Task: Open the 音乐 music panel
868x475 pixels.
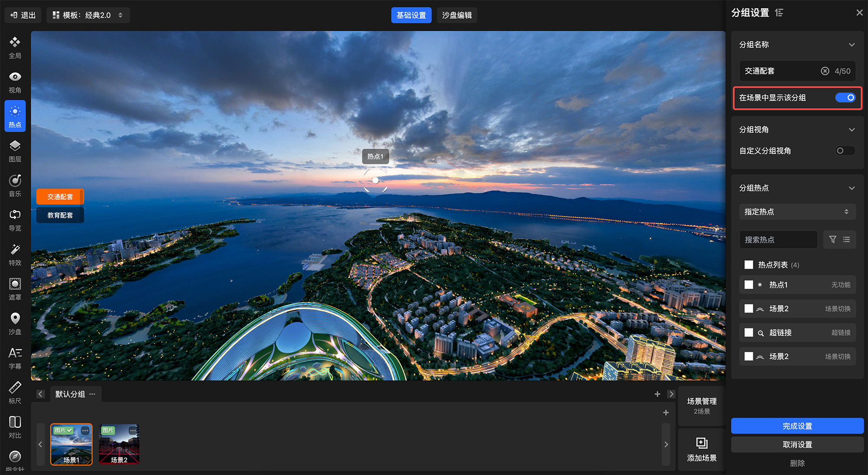Action: pyautogui.click(x=15, y=185)
